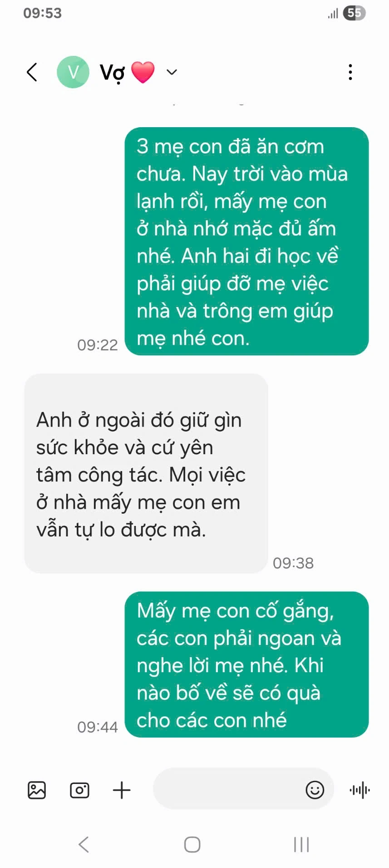
Task: Tap the Android home navigation button
Action: (x=192, y=845)
